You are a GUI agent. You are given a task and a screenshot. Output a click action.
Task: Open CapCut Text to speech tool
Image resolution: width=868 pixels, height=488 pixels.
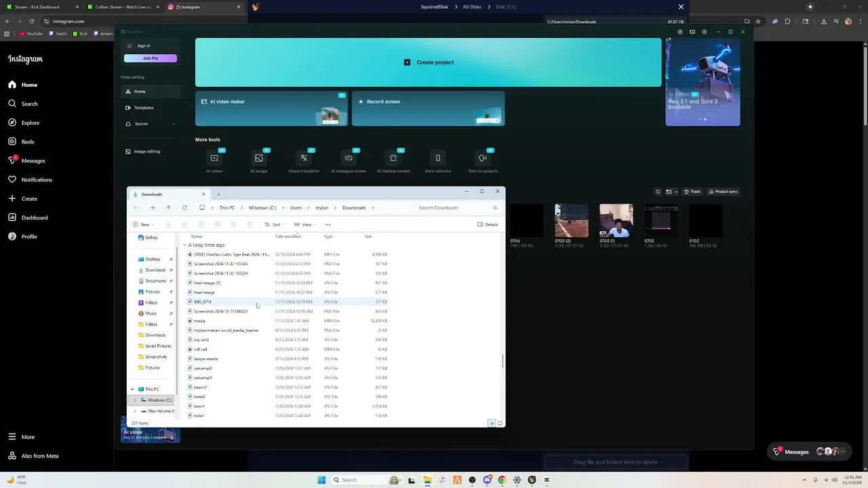pyautogui.click(x=483, y=161)
